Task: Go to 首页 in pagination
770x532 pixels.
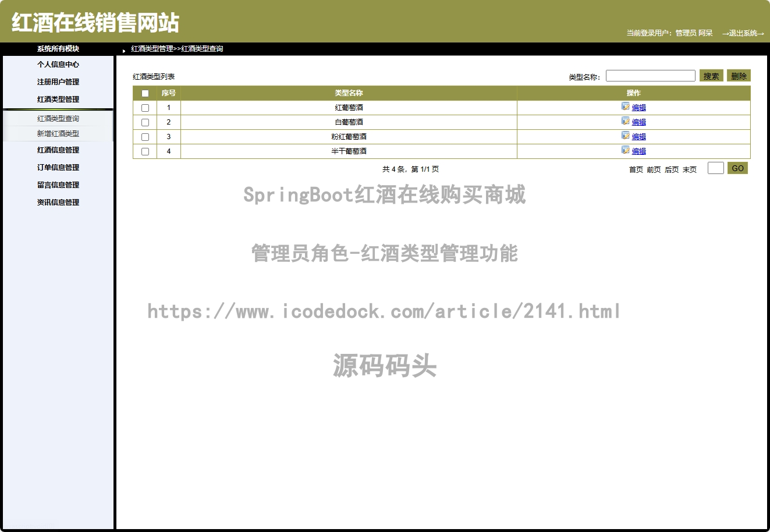Action: tap(636, 170)
